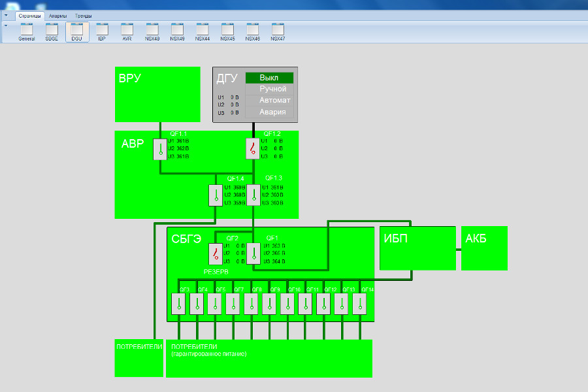Click QF1.4 U3 359 В reading
The width and height of the screenshot is (588, 392).
point(235,203)
